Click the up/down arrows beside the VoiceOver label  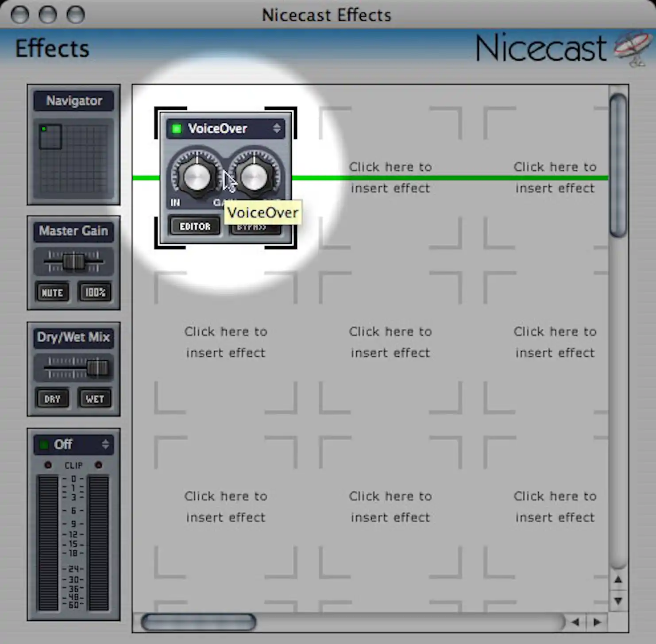point(278,129)
